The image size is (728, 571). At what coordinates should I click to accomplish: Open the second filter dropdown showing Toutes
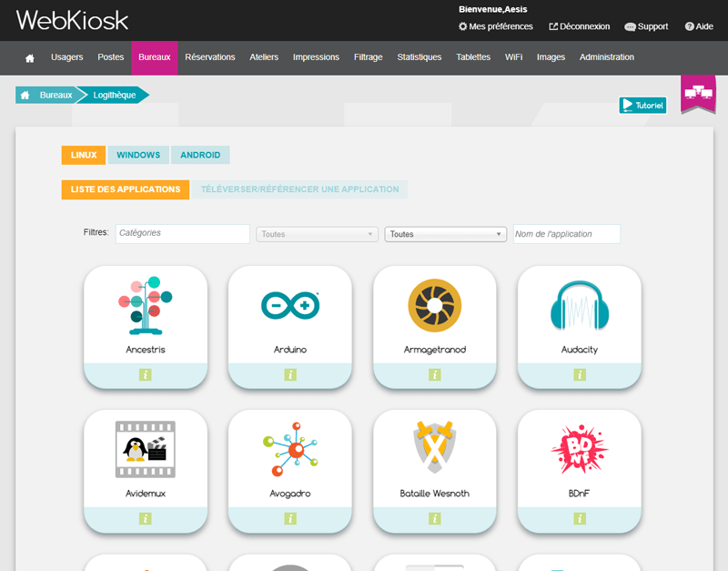click(446, 234)
